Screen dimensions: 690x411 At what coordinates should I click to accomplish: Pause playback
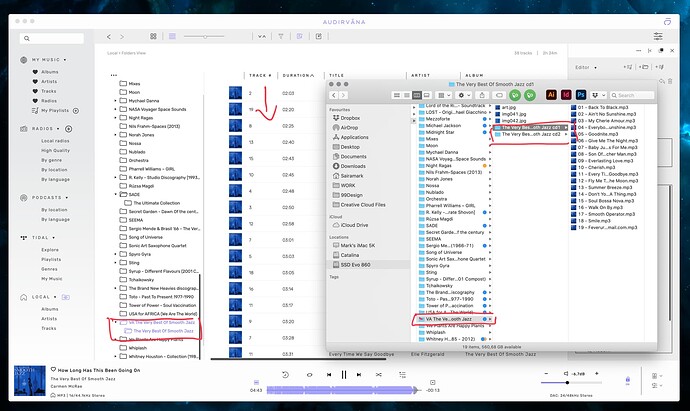[344, 375]
